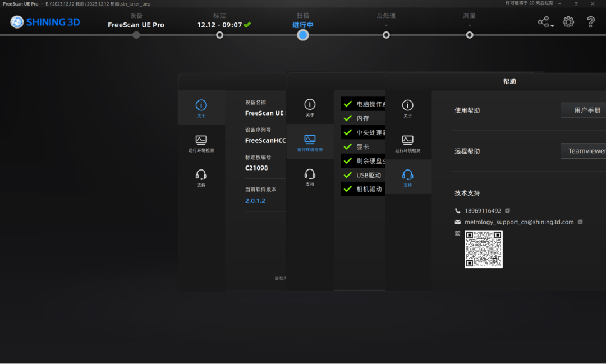The image size is (606, 364).
Task: Restore down the FreeScan application window
Action: (576, 3)
